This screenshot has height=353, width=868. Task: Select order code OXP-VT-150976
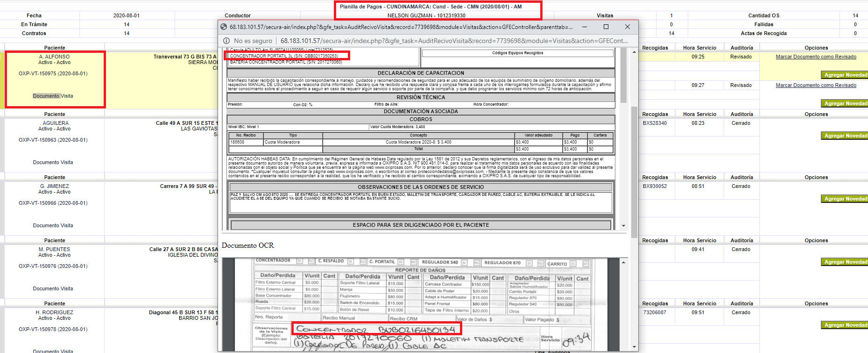[53, 266]
